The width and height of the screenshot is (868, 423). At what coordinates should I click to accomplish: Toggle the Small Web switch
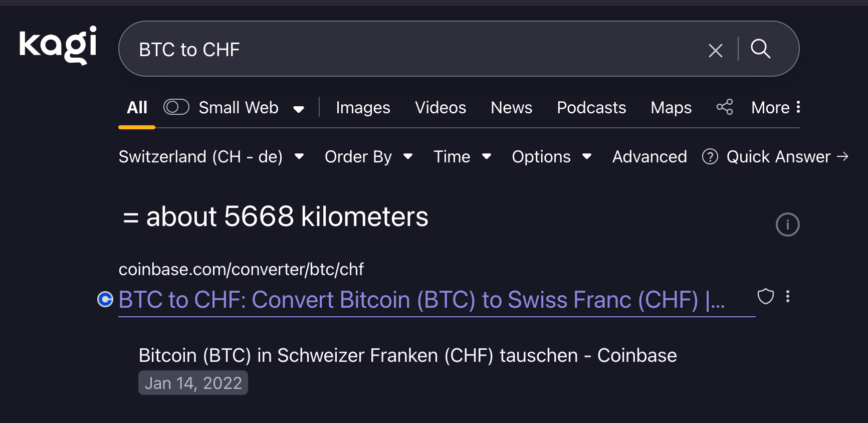click(176, 107)
